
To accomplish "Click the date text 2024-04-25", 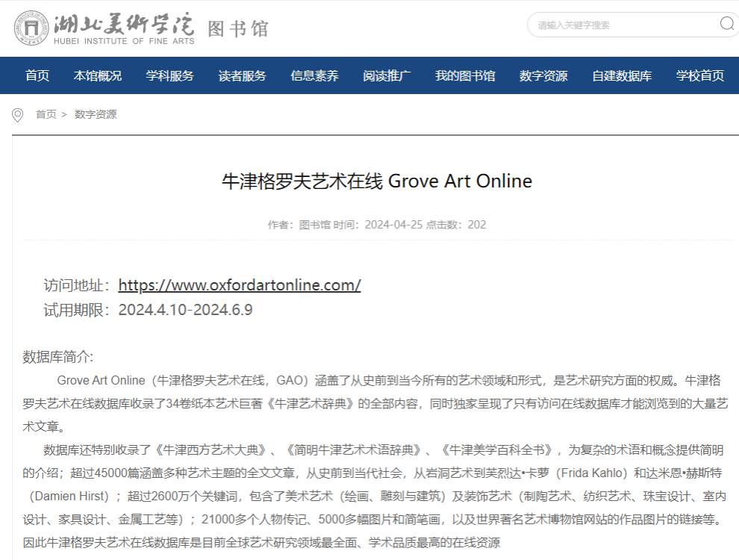I will [x=393, y=225].
